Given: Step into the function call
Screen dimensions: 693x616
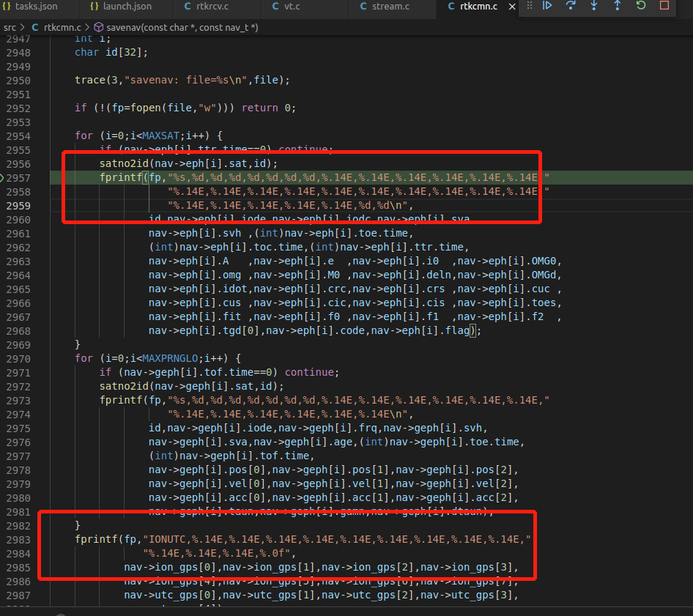Looking at the screenshot, I should 593,6.
